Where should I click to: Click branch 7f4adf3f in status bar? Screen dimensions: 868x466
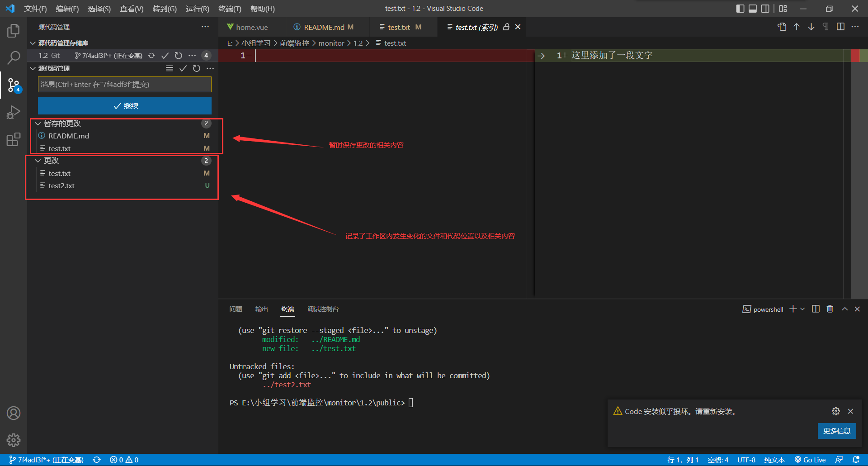pyautogui.click(x=46, y=460)
